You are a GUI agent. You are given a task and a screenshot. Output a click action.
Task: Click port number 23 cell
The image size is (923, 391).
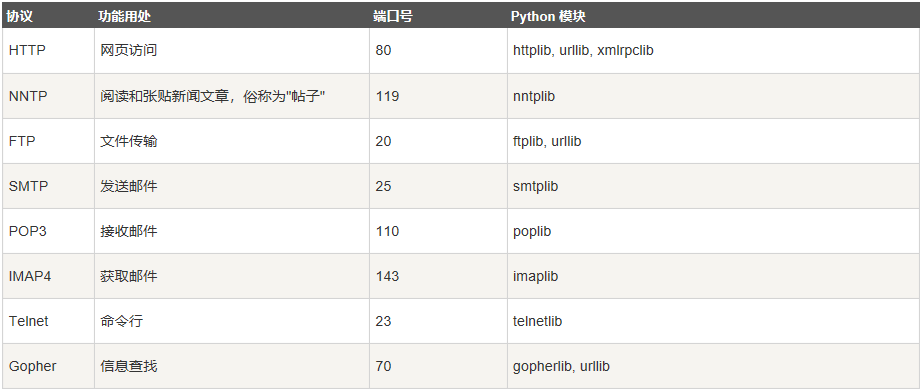tap(439, 321)
